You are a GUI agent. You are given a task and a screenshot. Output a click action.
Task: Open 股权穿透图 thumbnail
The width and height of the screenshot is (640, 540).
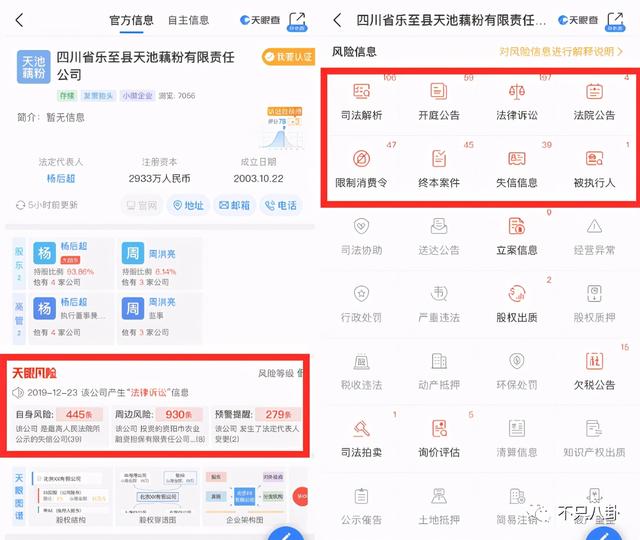click(x=158, y=496)
